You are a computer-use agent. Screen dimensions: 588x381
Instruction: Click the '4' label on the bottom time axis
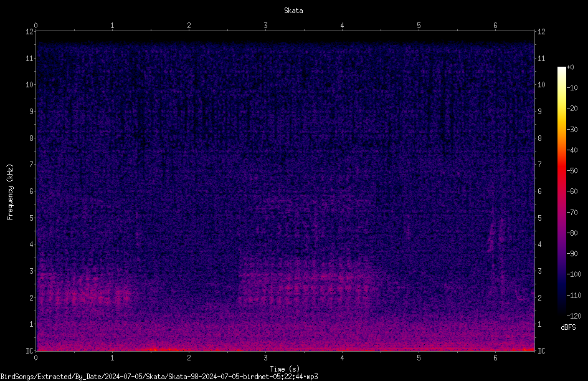pos(342,358)
